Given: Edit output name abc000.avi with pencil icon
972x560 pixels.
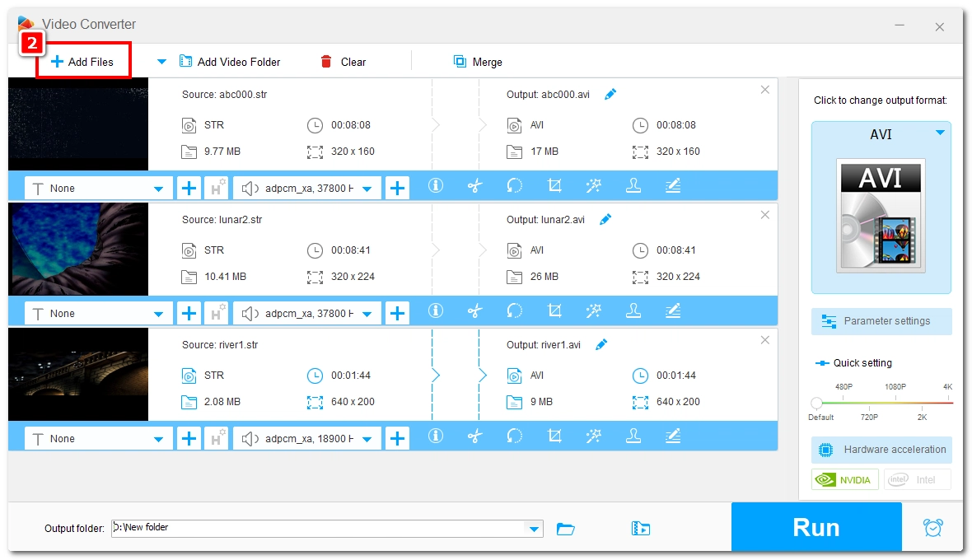Looking at the screenshot, I should point(610,95).
